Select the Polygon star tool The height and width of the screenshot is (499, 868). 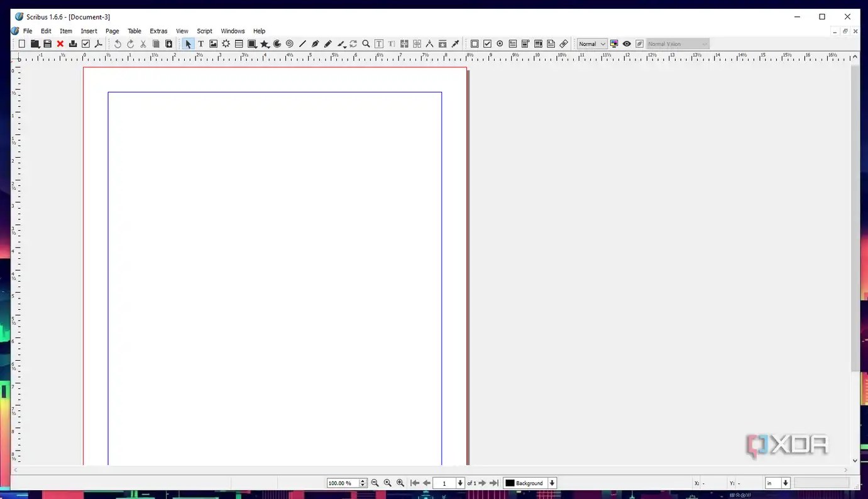[265, 44]
